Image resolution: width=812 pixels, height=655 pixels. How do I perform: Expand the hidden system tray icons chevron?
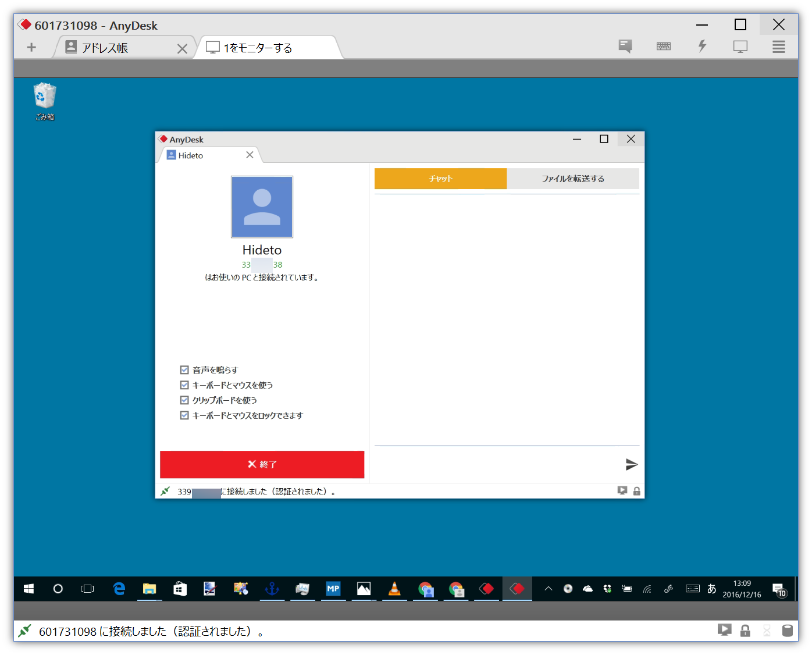tap(548, 589)
